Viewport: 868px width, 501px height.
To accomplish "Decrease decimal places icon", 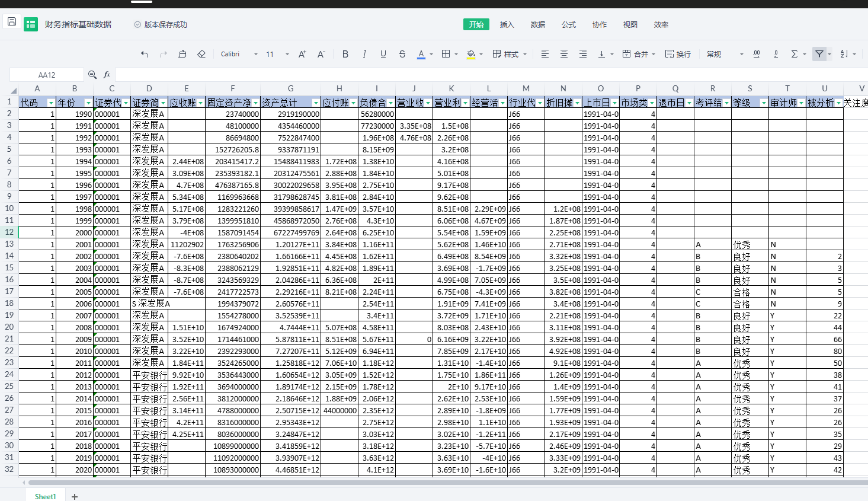I will point(776,54).
